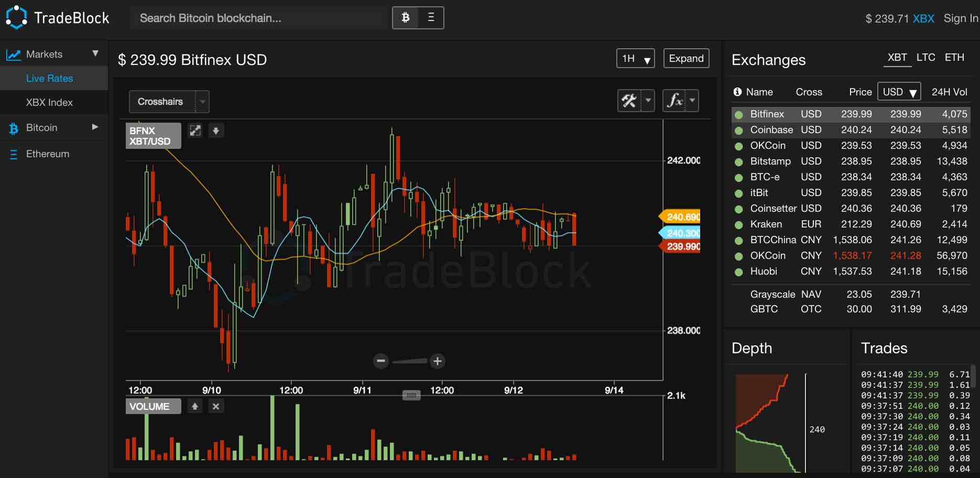980x478 pixels.
Task: Select the BTC-e exchange row
Action: 851,177
